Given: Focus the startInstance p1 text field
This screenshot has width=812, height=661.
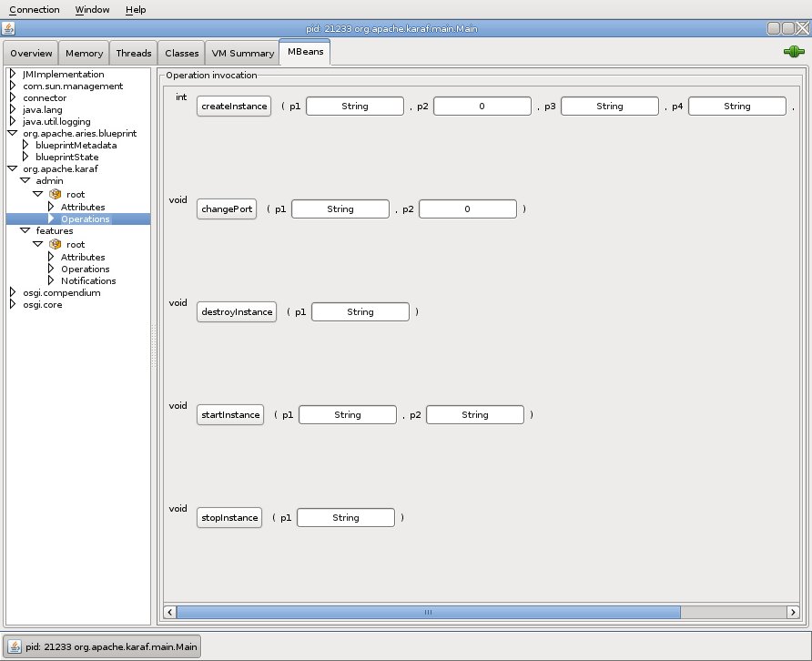Looking at the screenshot, I should click(348, 415).
